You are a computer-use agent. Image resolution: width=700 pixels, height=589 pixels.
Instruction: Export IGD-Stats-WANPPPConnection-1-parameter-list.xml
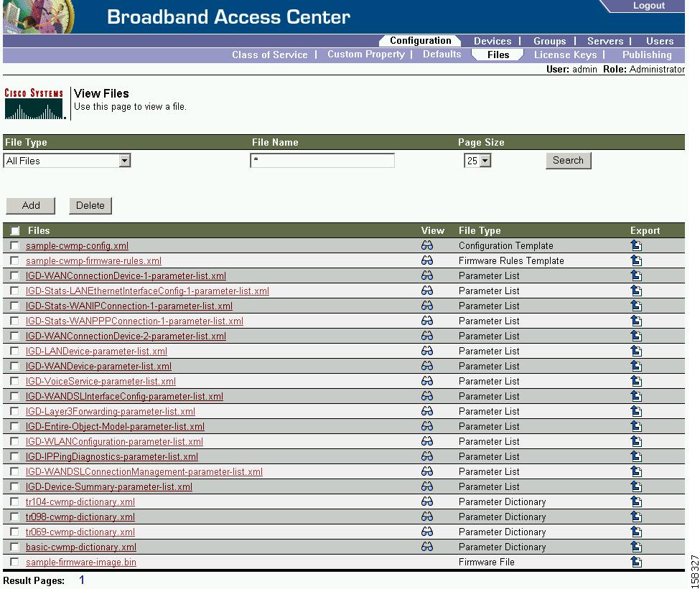(636, 321)
